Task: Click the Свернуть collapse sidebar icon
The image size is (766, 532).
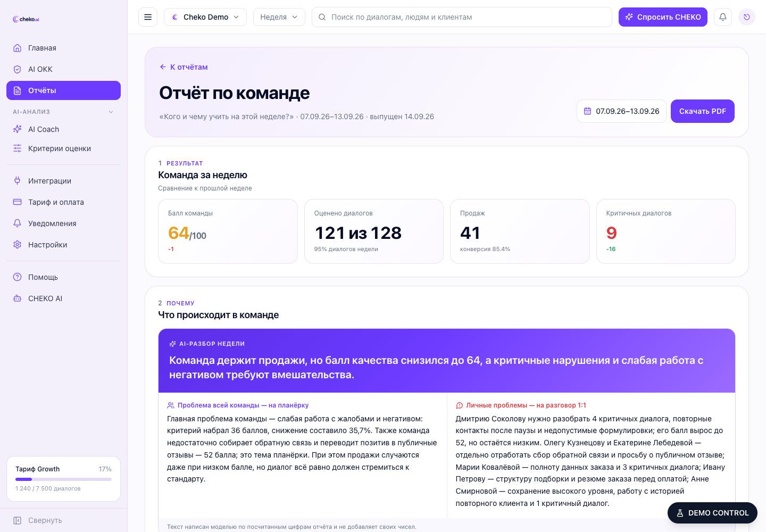Action: coord(18,520)
